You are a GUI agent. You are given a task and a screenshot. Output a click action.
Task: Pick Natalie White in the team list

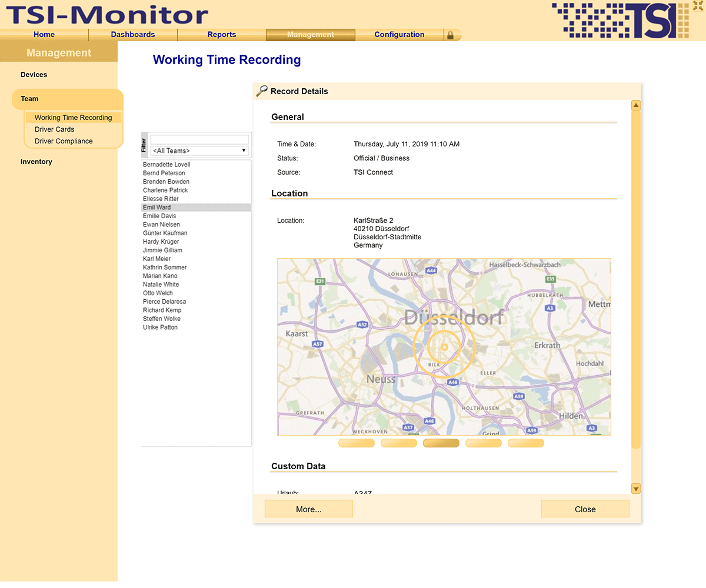(x=197, y=285)
